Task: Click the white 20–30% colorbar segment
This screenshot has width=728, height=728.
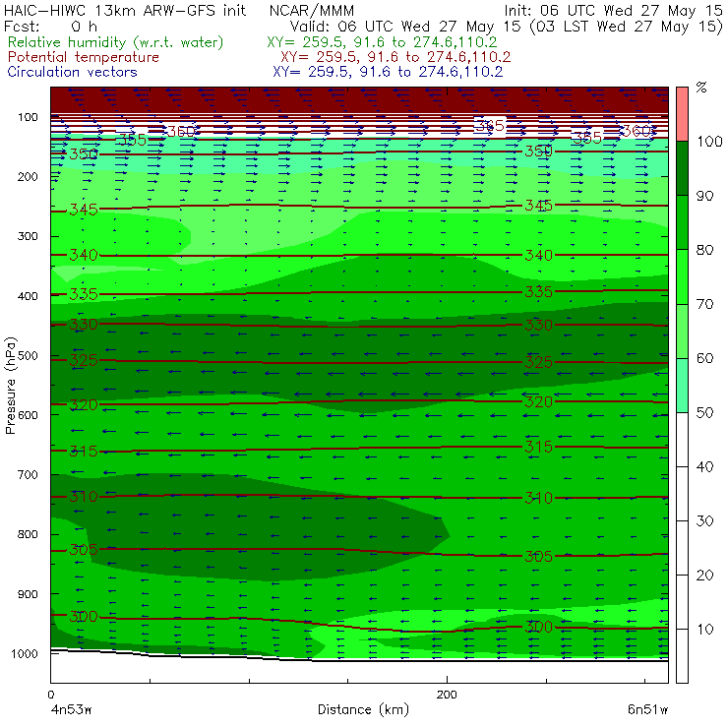Action: [682, 548]
